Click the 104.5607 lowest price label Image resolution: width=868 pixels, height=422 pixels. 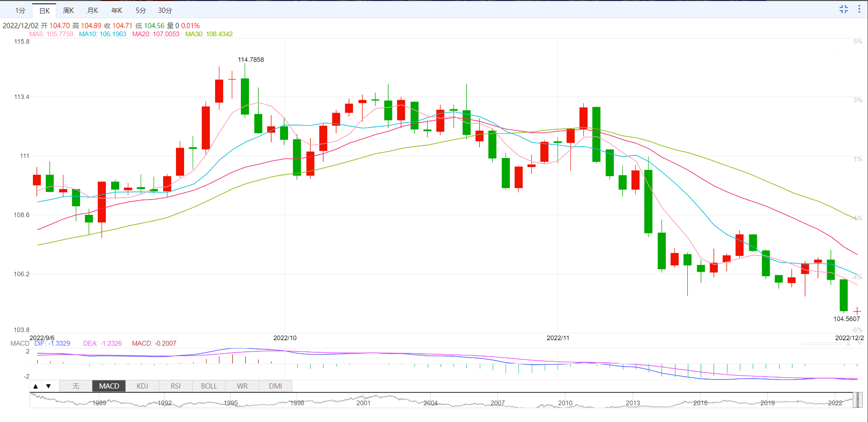coord(847,319)
